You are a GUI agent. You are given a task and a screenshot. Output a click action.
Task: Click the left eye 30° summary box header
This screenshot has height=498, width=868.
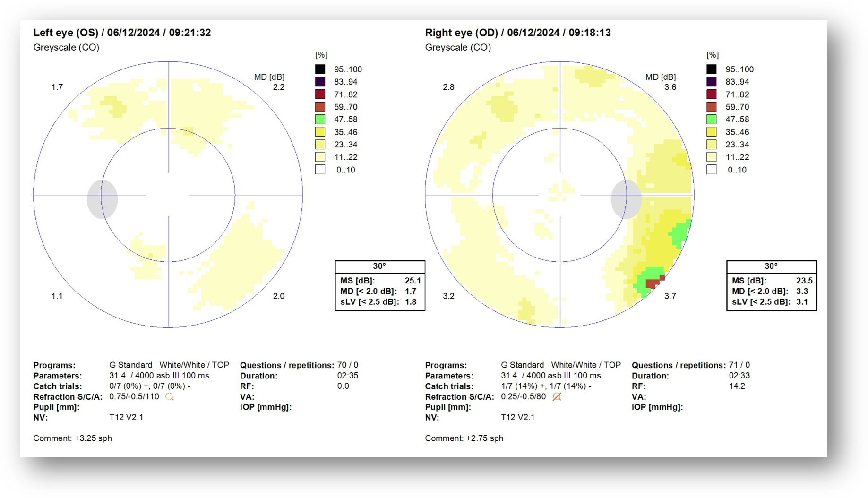click(379, 266)
